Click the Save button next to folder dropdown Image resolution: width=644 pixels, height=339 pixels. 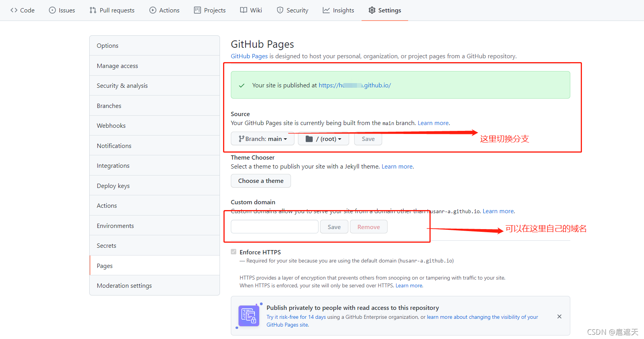coord(368,139)
